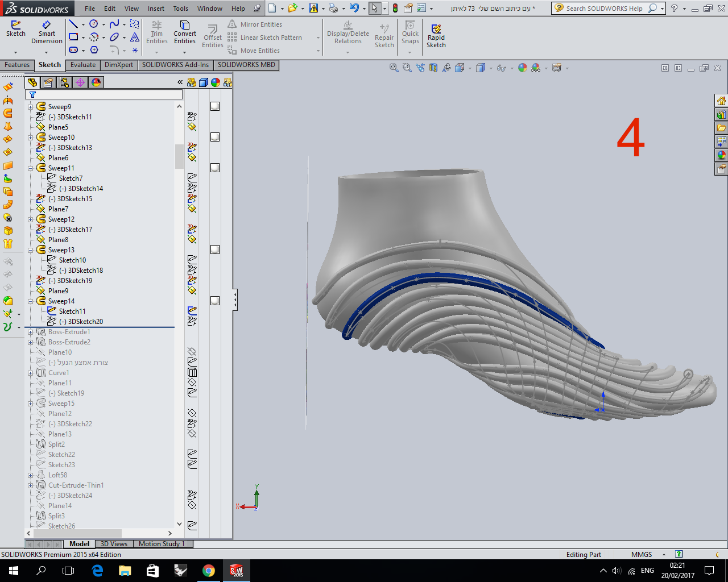Screen dimensions: 728x582
Task: Switch to the SOLIDWORKS Add-Ins tab
Action: [175, 65]
